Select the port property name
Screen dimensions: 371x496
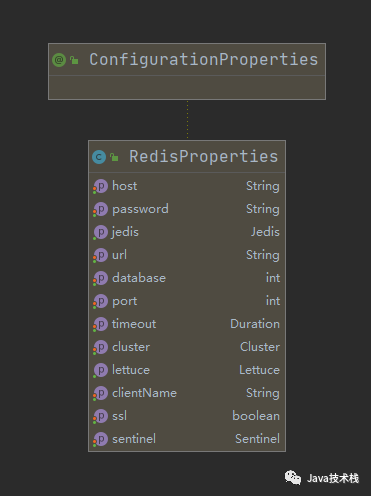tap(125, 302)
